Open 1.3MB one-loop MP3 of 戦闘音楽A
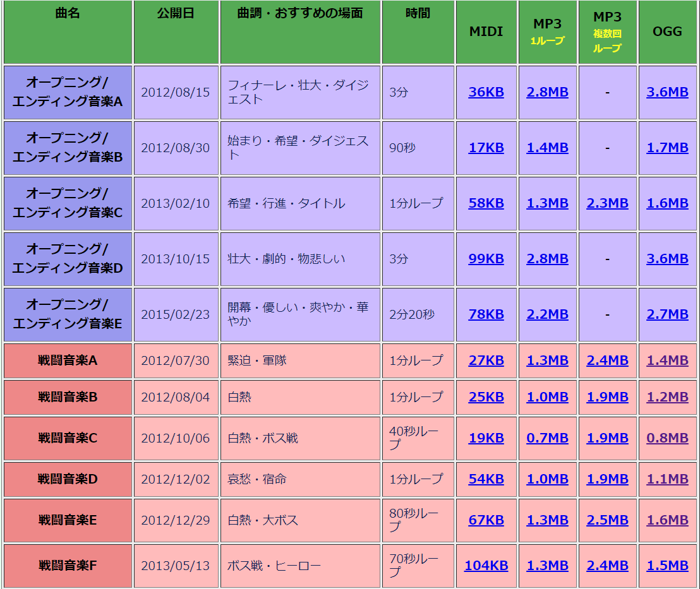This screenshot has width=700, height=589. point(547,360)
